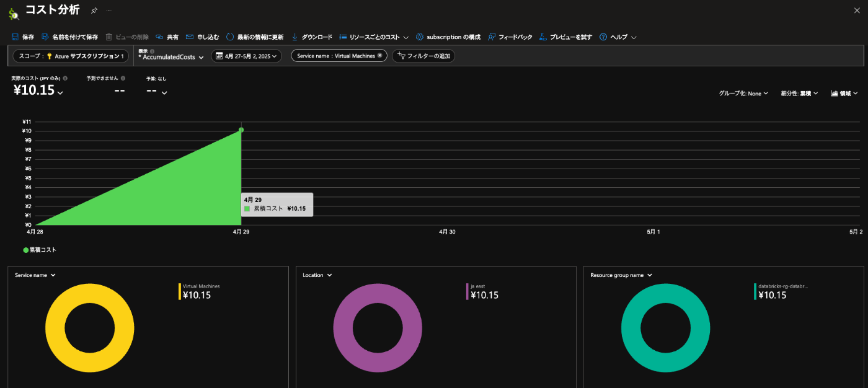Click databricks-rg-databr... legend label
Screen dimensions: 868x388
783,286
